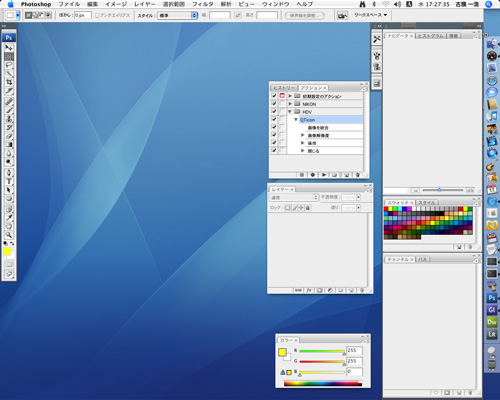This screenshot has width=500, height=400.
Task: Select the Blur tool
Action: coord(9,153)
